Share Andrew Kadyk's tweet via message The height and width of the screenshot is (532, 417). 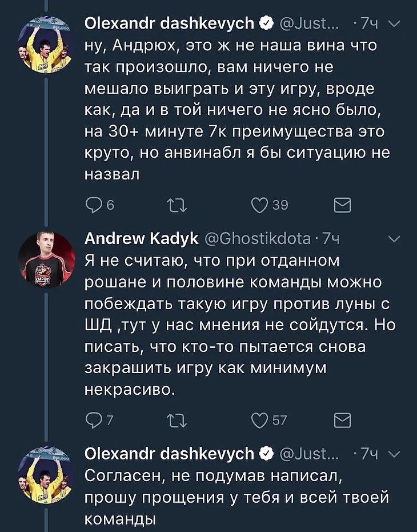point(342,421)
